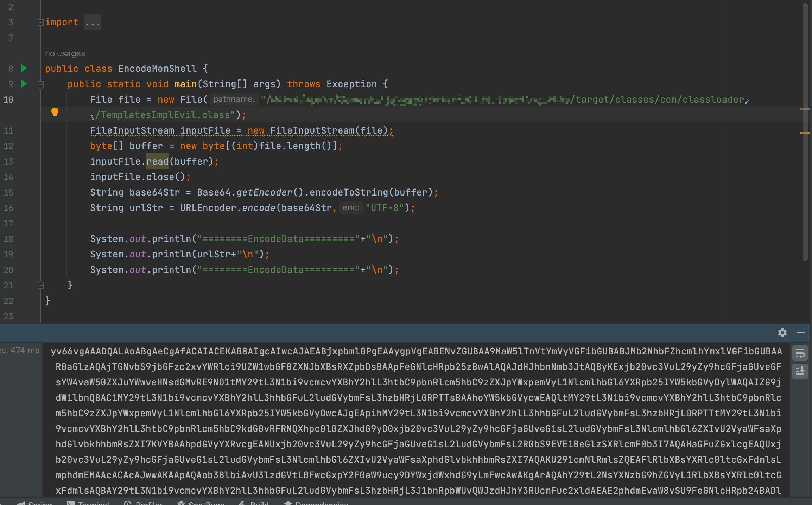Click the yellow warning stripe marker on right gutter
The height and width of the screenshot is (505, 812).
(x=805, y=133)
